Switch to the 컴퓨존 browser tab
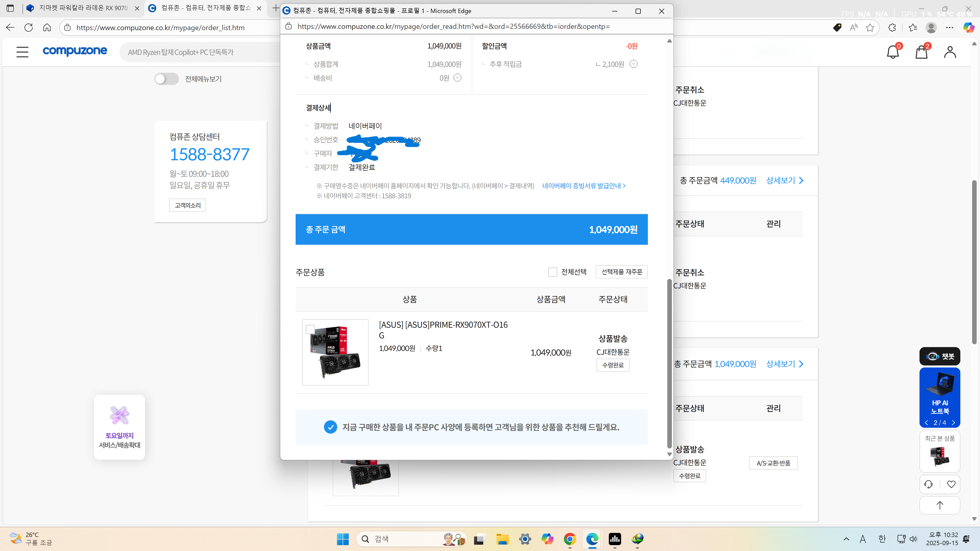This screenshot has height=551, width=980. pyautogui.click(x=205, y=8)
